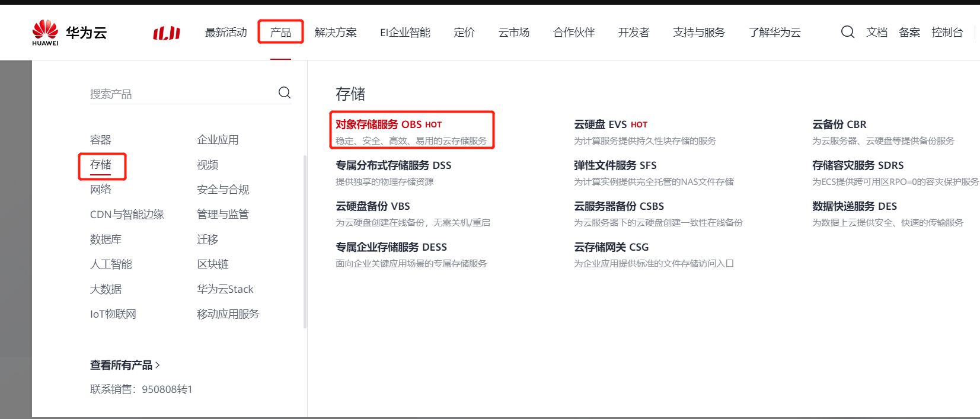Screen dimensions: 980x419
Task: Open the 解决方案 menu
Action: pyautogui.click(x=336, y=33)
